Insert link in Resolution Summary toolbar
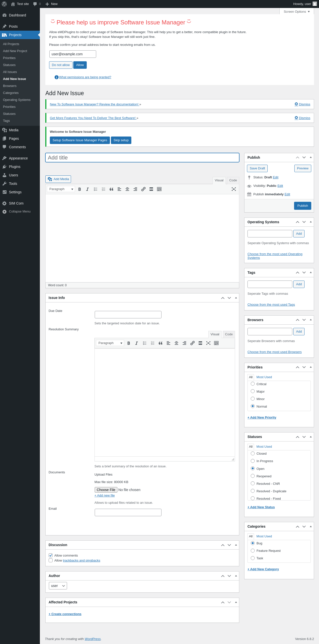The image size is (319, 644). 192,343
